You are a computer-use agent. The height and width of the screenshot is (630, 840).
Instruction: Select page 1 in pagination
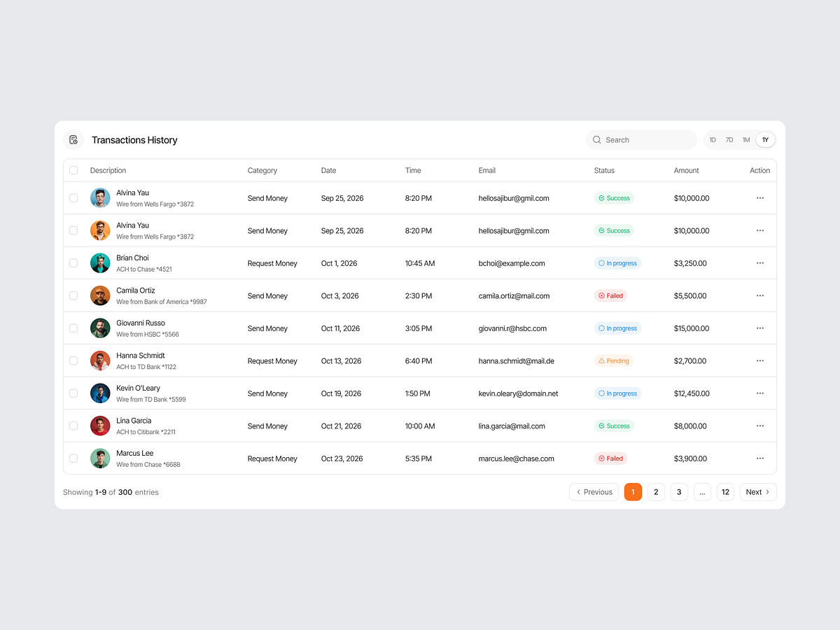click(x=633, y=492)
